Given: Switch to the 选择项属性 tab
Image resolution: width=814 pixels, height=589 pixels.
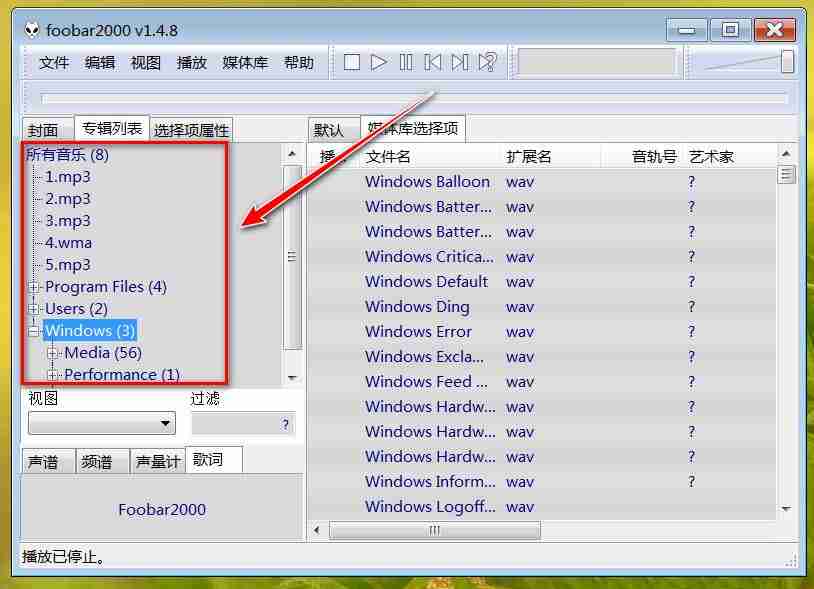Looking at the screenshot, I should point(191,129).
